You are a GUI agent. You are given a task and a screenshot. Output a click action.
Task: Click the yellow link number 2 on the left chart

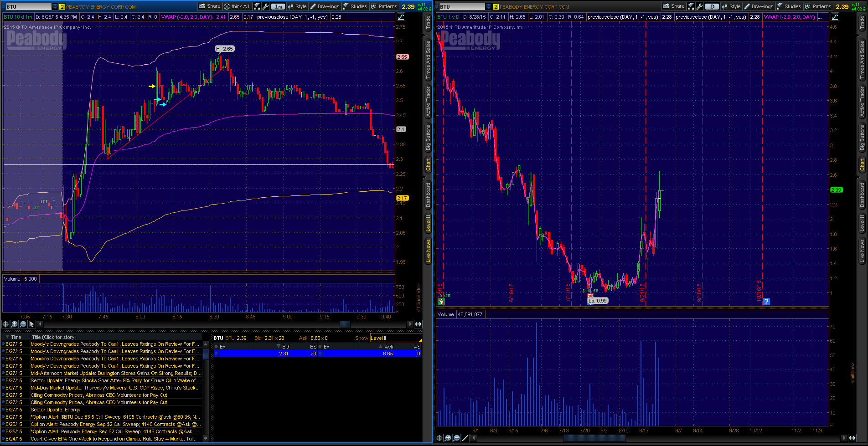coord(62,7)
